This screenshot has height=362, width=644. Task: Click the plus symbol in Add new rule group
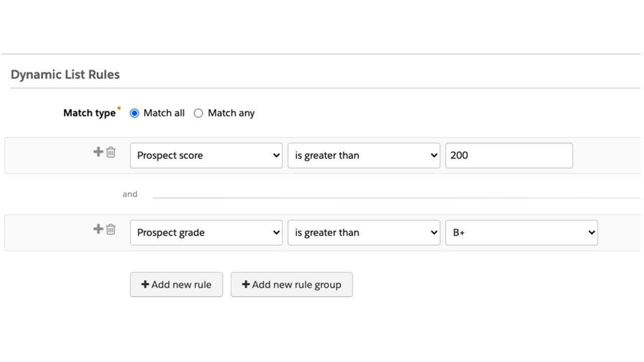tap(246, 285)
